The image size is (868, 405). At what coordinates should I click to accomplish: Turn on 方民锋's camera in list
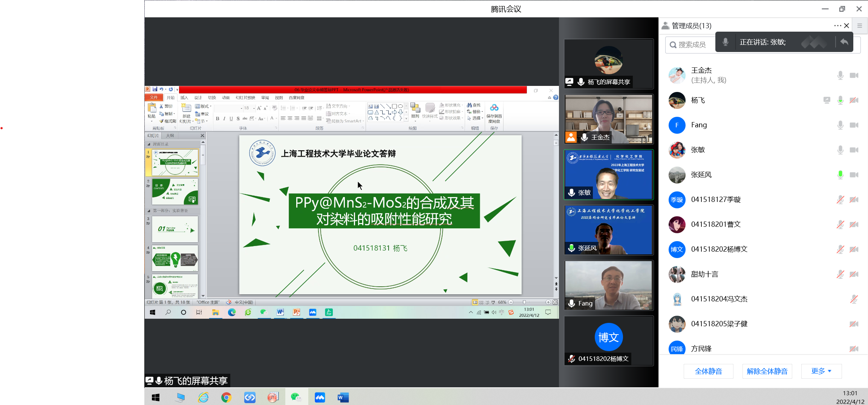pos(854,349)
